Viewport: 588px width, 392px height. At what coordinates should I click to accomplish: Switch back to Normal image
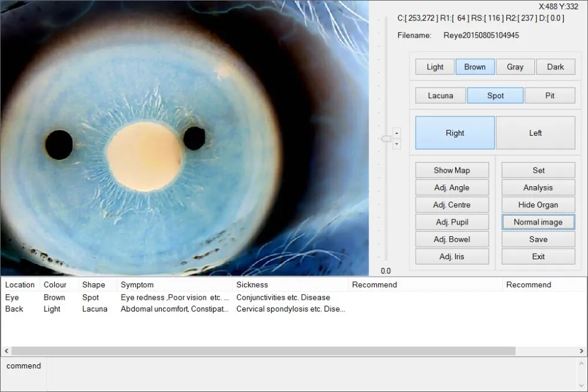538,222
